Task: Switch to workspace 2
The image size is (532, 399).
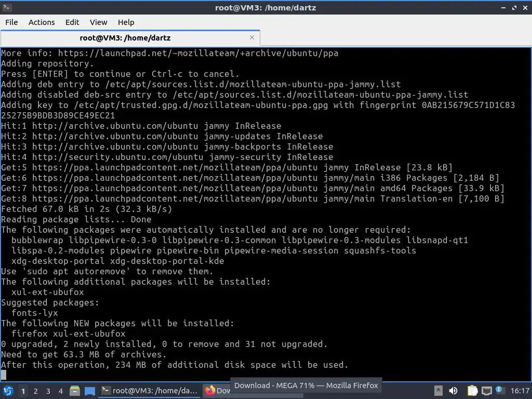Action: (36, 391)
